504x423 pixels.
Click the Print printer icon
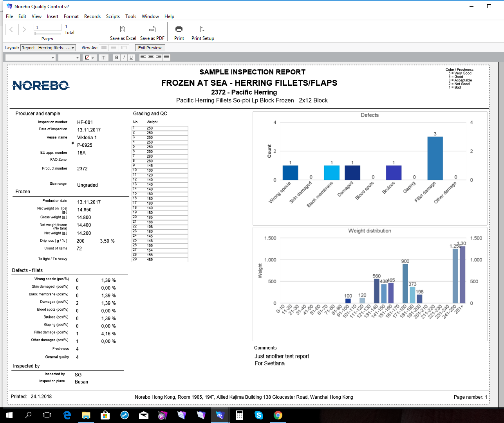click(179, 29)
